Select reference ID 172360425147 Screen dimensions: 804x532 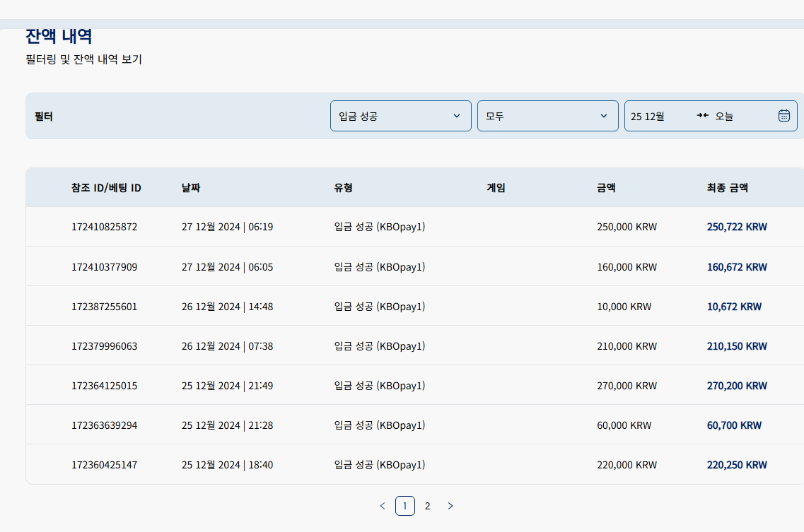[x=105, y=465]
